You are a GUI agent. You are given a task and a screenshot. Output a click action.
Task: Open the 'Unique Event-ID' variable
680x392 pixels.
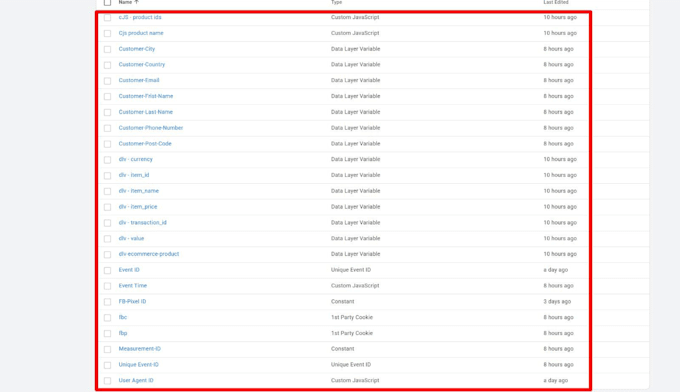point(139,365)
